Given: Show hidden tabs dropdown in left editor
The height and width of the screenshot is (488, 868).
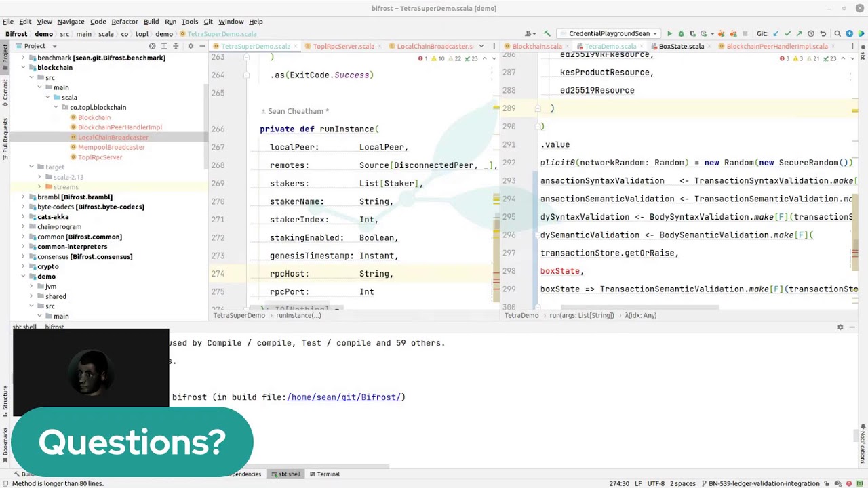Looking at the screenshot, I should [481, 46].
